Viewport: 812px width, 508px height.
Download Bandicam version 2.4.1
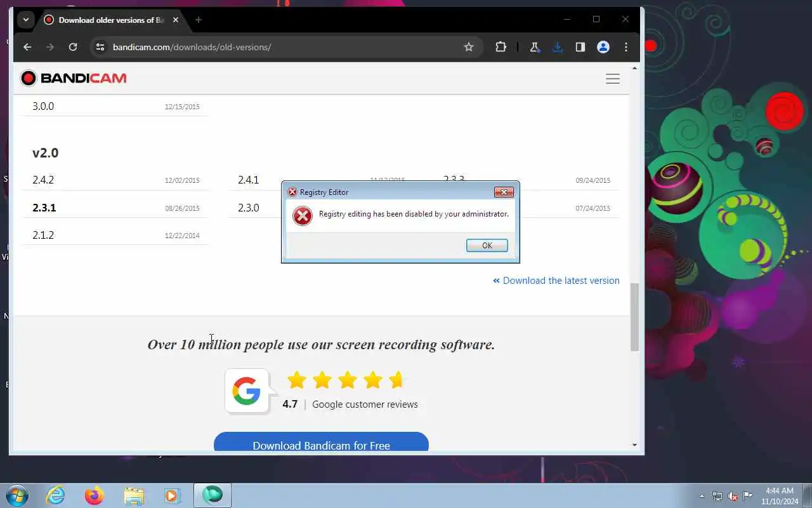click(249, 180)
